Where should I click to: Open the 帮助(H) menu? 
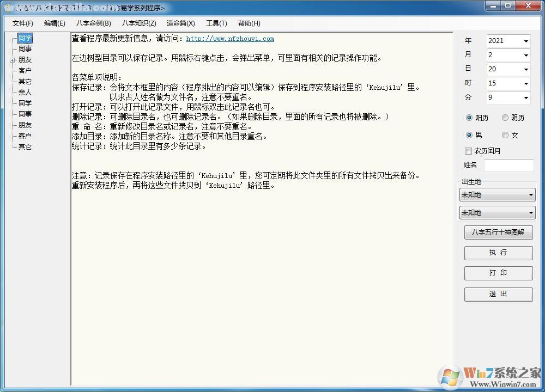click(249, 23)
